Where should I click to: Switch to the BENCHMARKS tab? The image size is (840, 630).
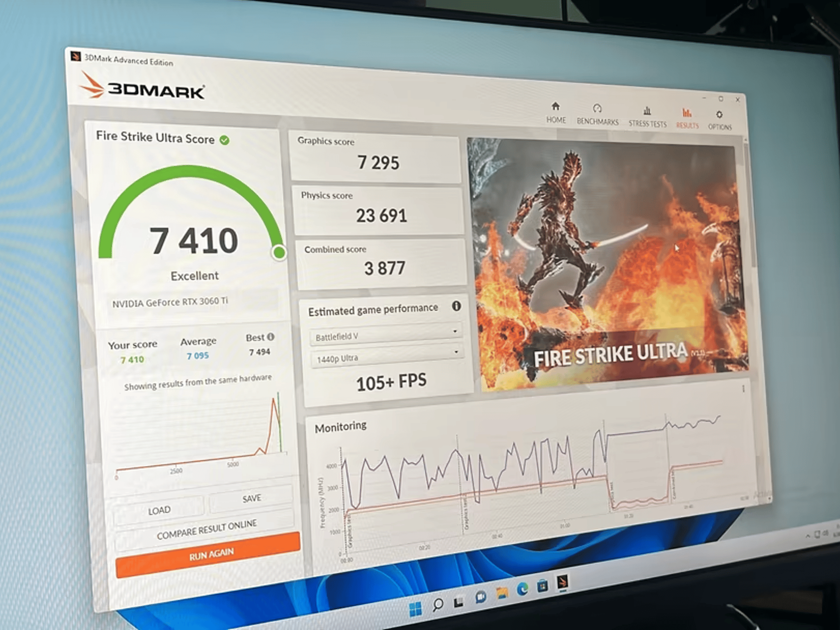coord(598,115)
